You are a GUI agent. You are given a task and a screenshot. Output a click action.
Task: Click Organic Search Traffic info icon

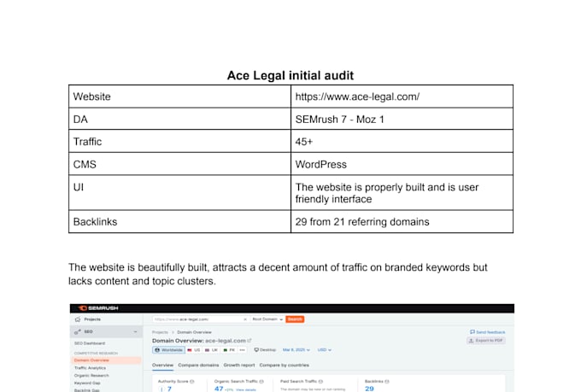261,381
